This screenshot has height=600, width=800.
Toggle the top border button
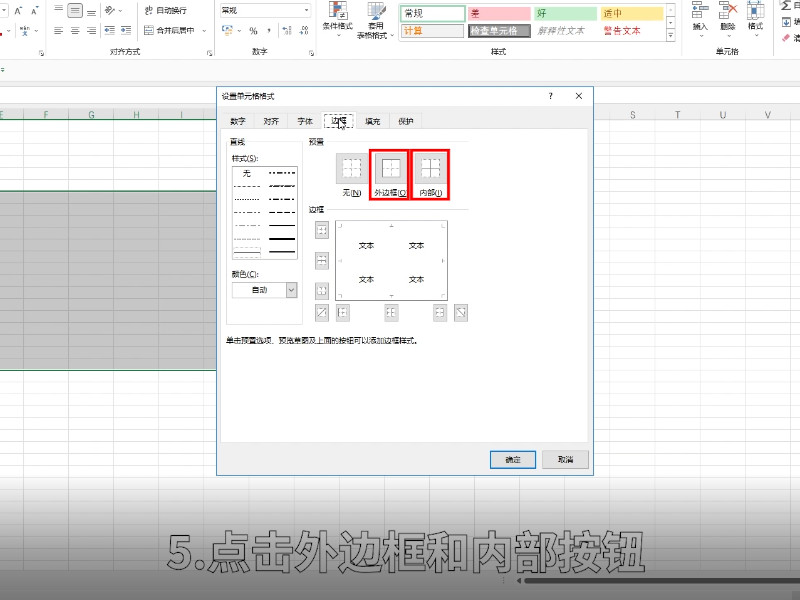point(322,230)
